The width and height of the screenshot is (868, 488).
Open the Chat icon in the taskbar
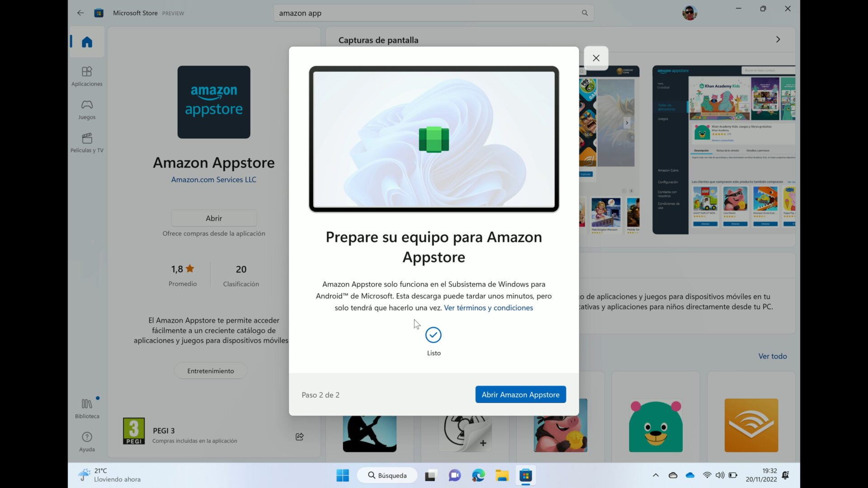pyautogui.click(x=454, y=475)
